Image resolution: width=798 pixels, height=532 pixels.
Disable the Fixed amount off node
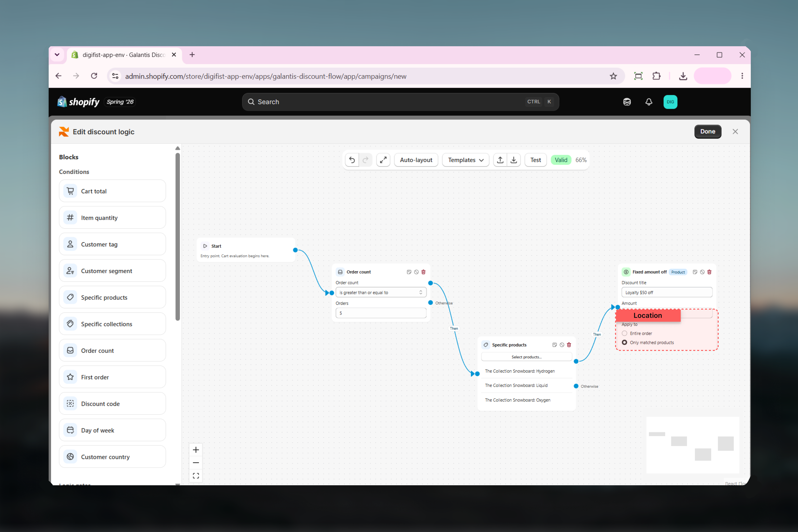click(702, 272)
